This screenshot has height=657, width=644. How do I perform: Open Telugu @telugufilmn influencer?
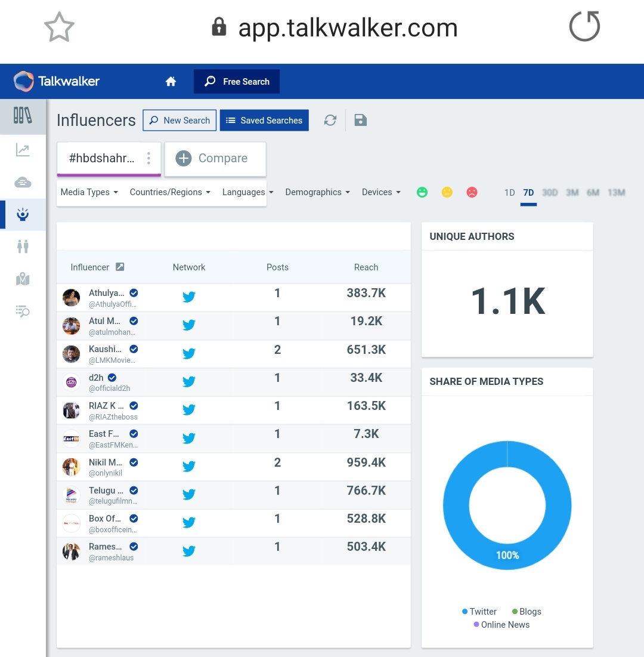[x=106, y=491]
